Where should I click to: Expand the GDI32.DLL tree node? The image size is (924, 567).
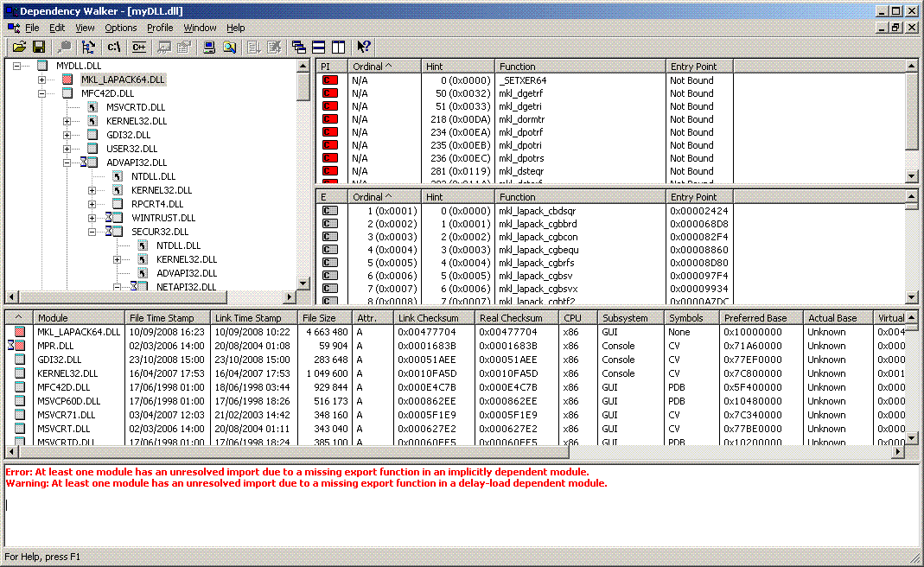67,135
